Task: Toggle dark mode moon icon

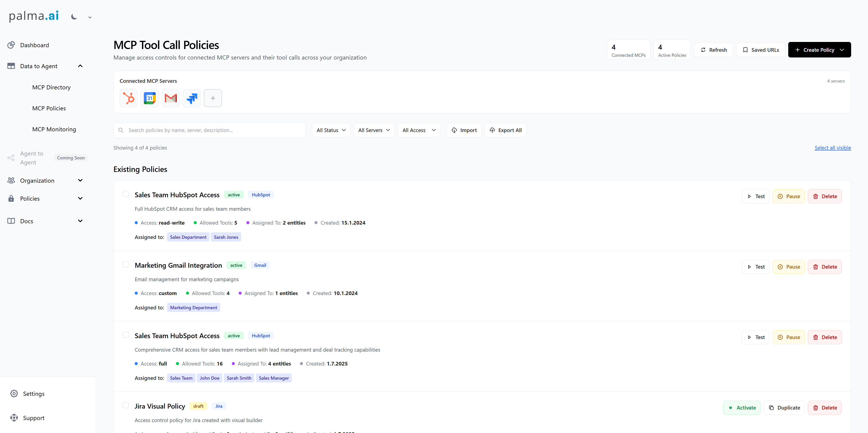Action: [74, 16]
